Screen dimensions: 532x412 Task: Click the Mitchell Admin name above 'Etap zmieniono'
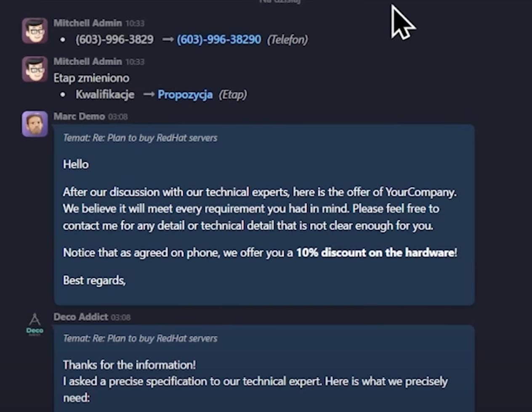coord(88,61)
